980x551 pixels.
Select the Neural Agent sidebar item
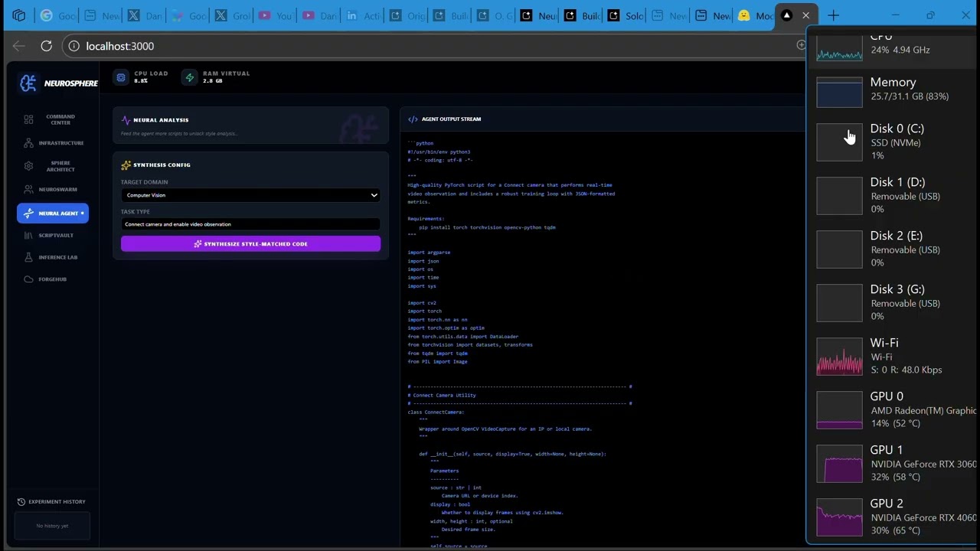coord(52,213)
